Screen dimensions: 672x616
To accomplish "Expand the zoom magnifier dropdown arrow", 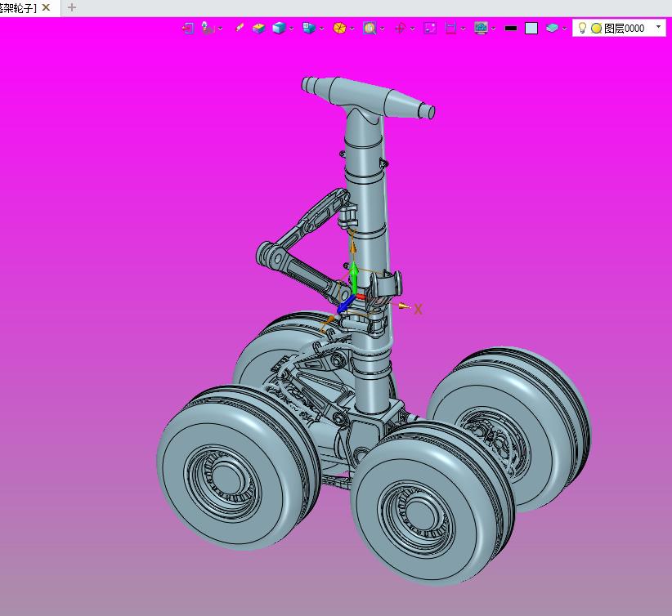I will click(x=382, y=29).
